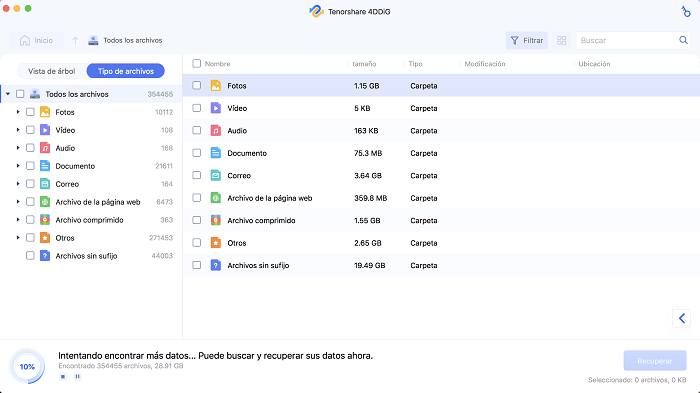Viewport: 700px width, 393px height.
Task: Check the Documento sidebar checkbox
Action: [x=30, y=166]
